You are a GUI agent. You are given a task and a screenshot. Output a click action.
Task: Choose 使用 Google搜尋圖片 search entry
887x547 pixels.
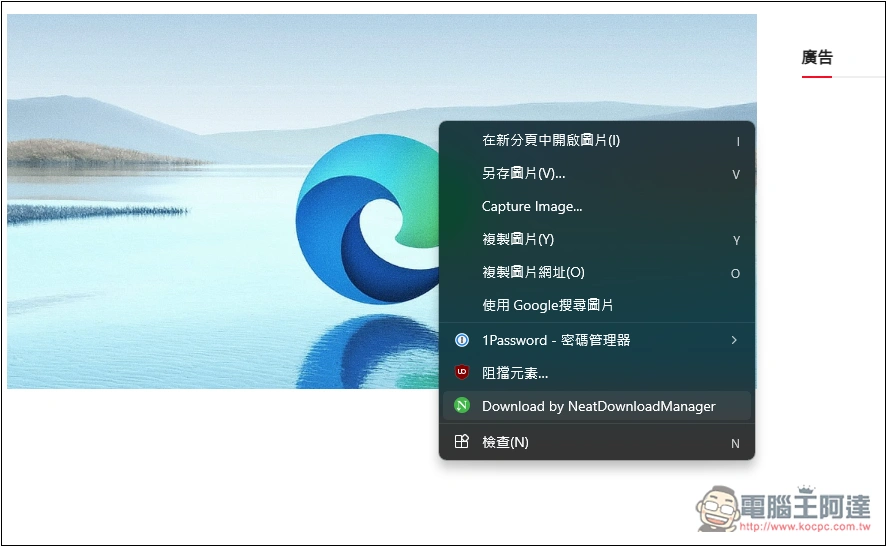597,305
